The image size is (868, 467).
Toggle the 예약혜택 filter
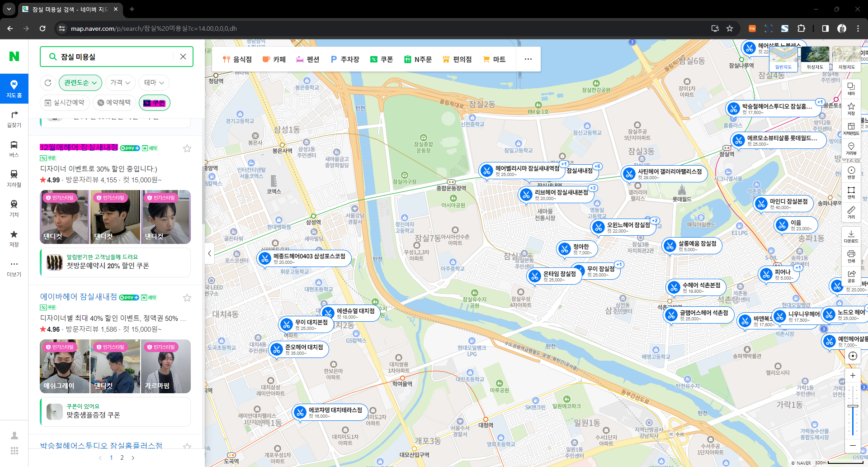114,103
